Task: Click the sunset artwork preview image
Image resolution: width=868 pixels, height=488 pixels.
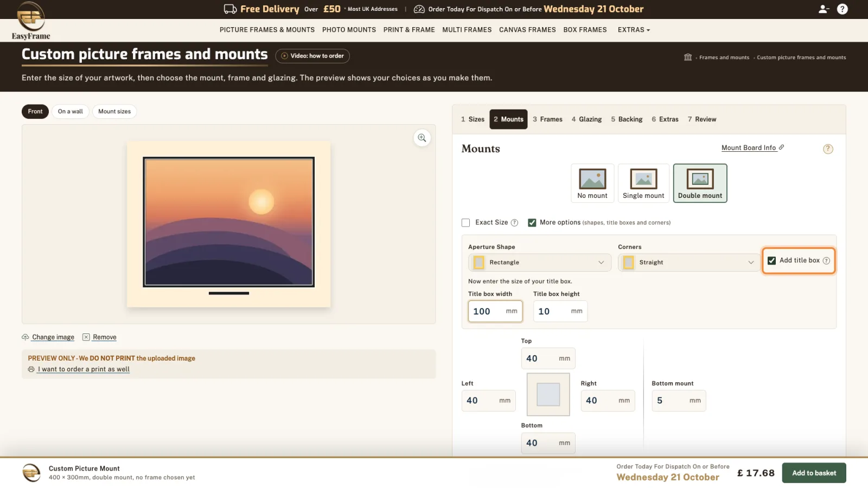Action: tap(228, 222)
